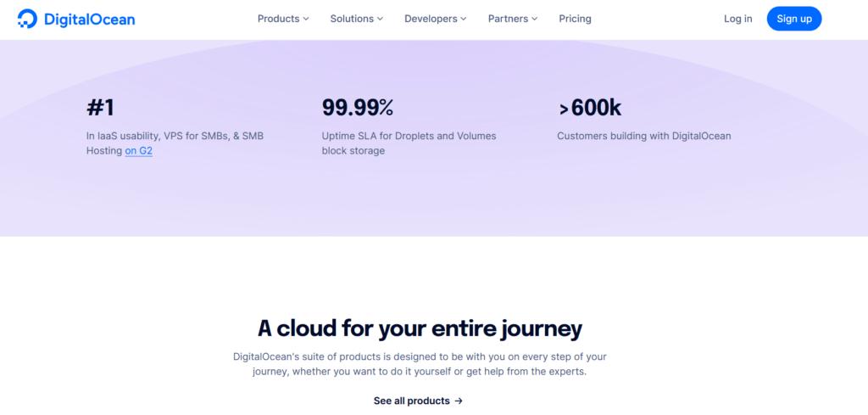Click the "A cloud for your entire journey" heading
The image size is (868, 415).
(x=420, y=328)
